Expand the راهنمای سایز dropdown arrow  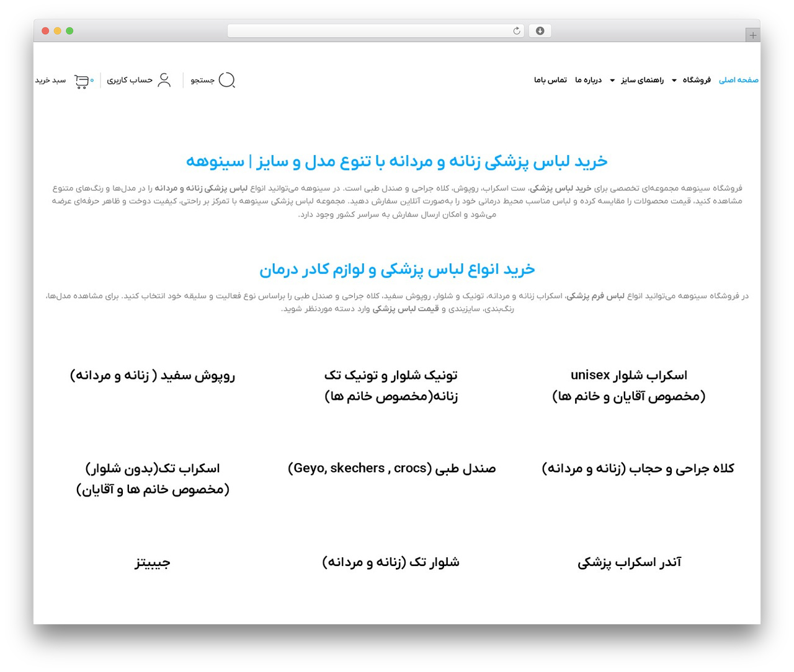[x=612, y=81]
